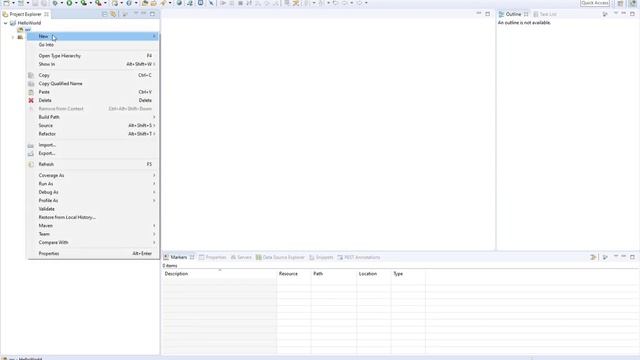This screenshot has width=640, height=360.
Task: Sort markers by Path column
Action: 334,273
